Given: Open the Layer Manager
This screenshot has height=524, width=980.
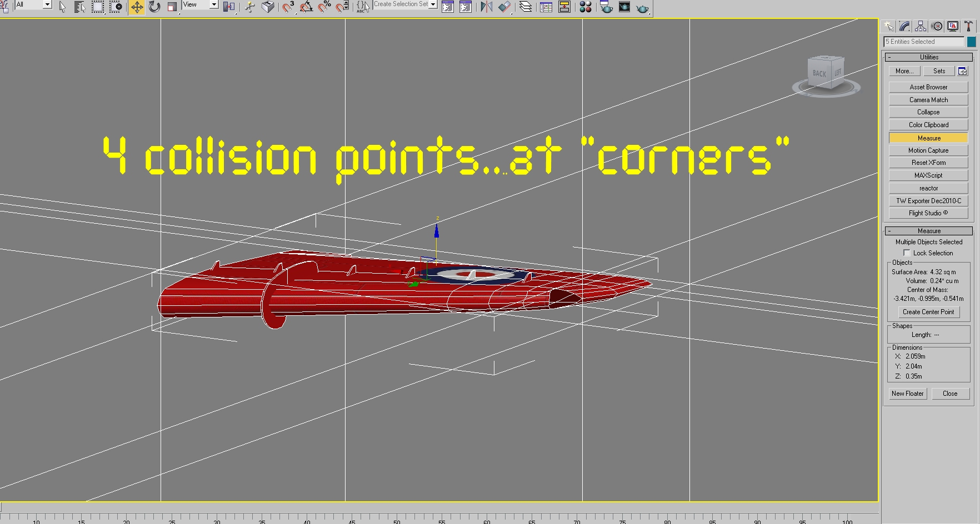Looking at the screenshot, I should (x=526, y=7).
